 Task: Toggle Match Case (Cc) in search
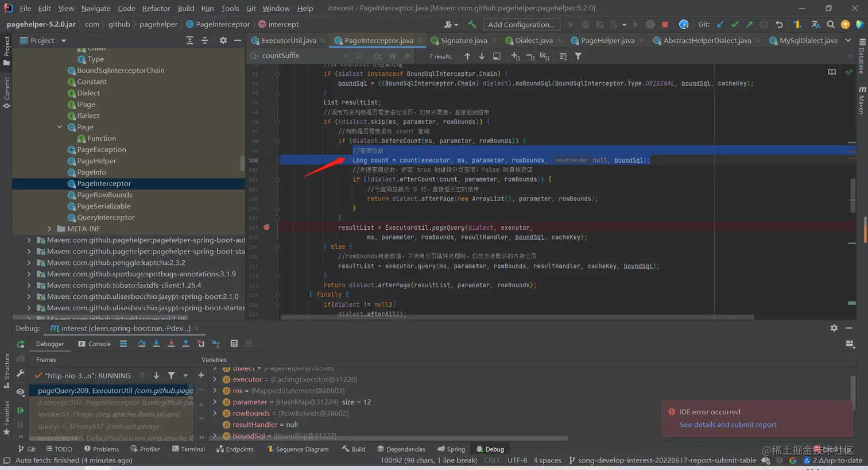point(377,56)
